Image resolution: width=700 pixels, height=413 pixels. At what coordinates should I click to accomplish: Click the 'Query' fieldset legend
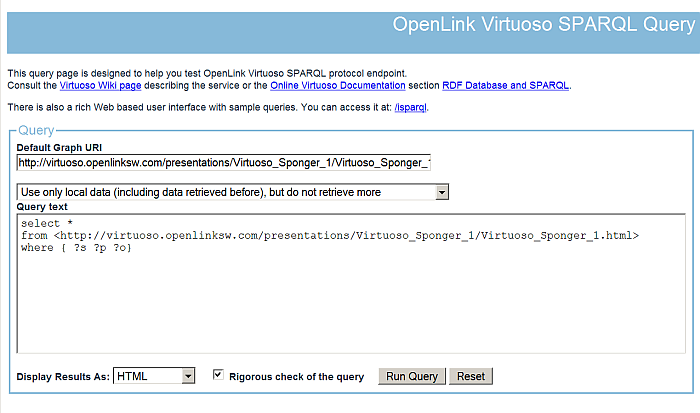coord(36,131)
